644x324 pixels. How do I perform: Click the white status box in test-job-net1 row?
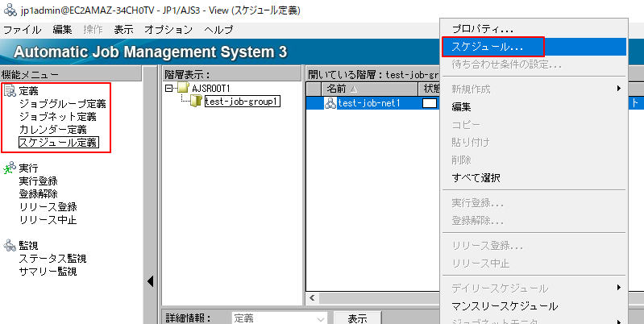430,103
